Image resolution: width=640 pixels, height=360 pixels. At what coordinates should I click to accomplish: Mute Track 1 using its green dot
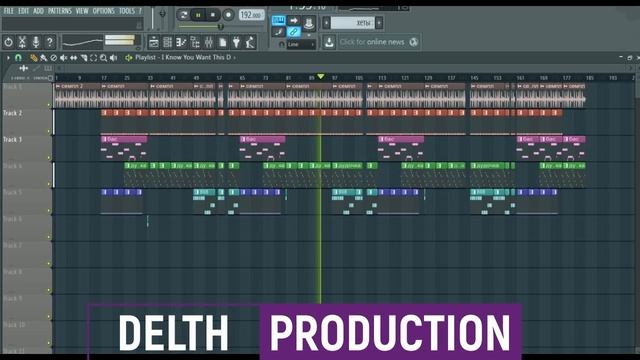click(x=49, y=105)
